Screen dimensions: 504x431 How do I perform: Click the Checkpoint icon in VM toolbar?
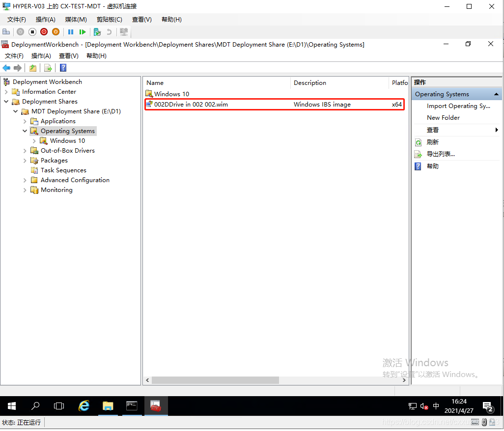click(97, 32)
